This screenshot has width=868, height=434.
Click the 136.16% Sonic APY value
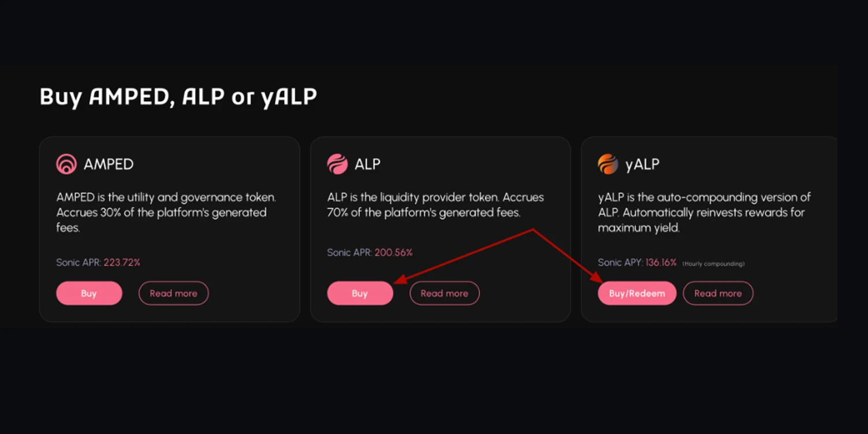[661, 263]
